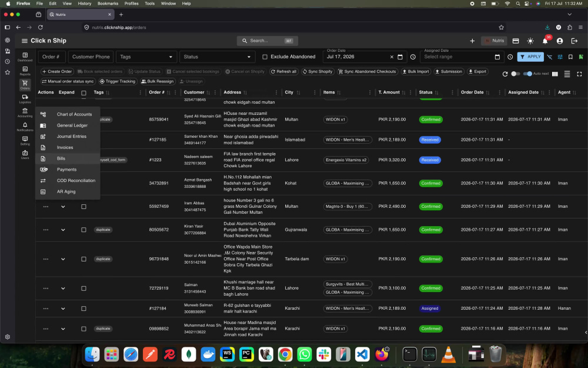Open COD Reconciliation menu item
Viewport: 588px width, 368px height.
(68, 181)
